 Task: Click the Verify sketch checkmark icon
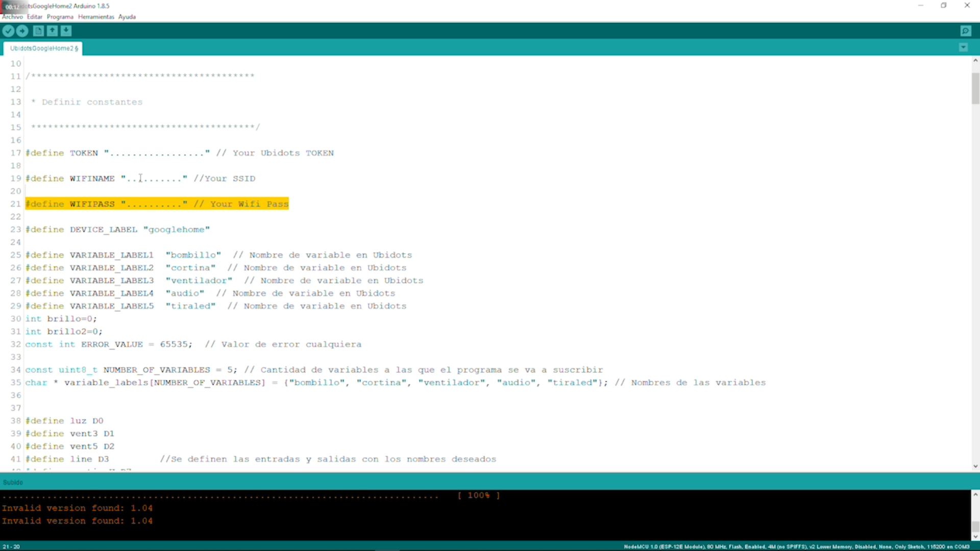[x=8, y=31]
